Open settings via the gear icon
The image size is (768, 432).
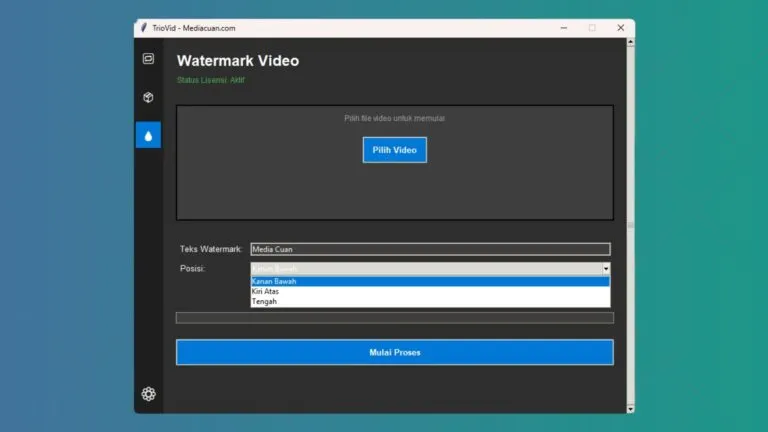148,394
